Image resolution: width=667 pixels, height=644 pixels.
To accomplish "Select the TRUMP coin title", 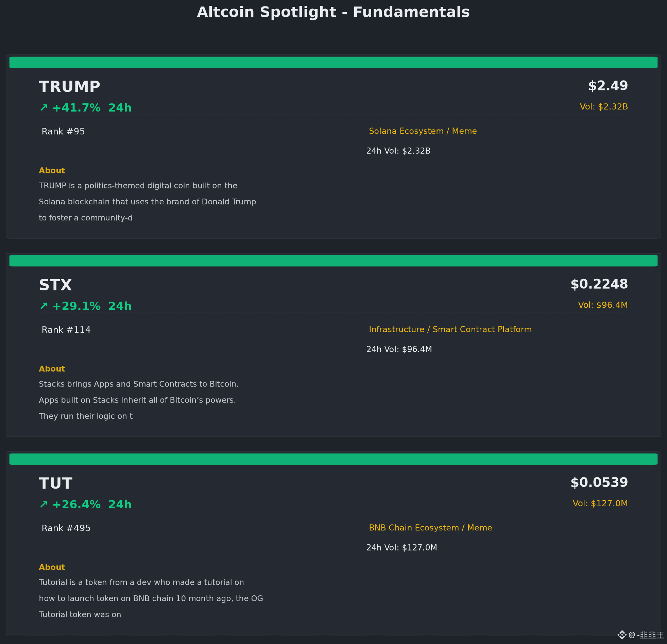I will (x=69, y=86).
